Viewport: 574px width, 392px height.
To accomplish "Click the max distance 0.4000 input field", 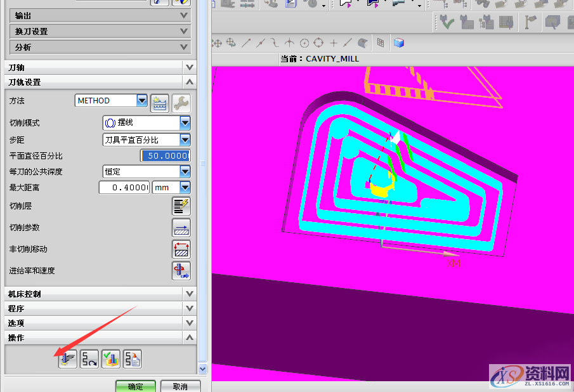I will 124,188.
